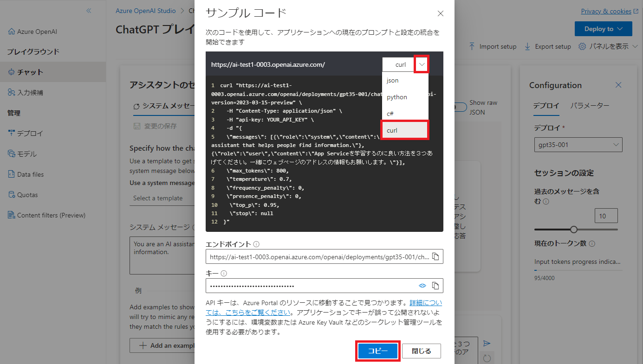
Task: Click 変更の保存 save button
Action: [155, 126]
